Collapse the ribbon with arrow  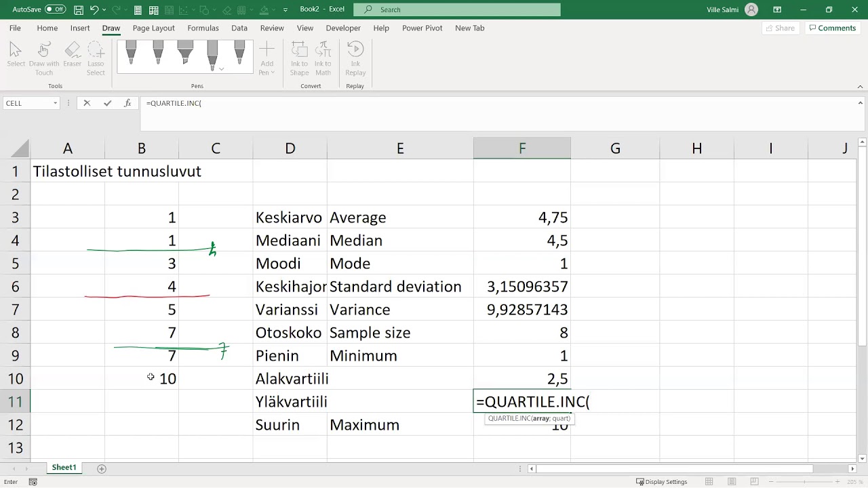point(861,86)
